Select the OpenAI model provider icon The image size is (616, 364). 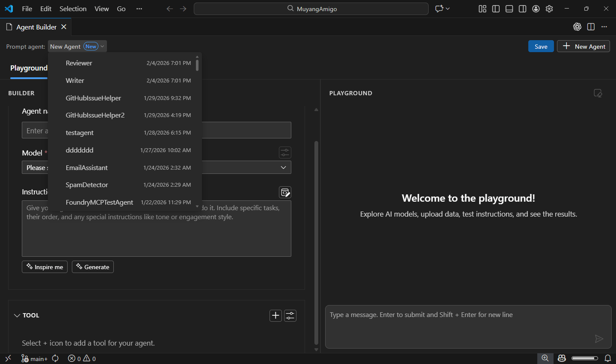point(577,26)
